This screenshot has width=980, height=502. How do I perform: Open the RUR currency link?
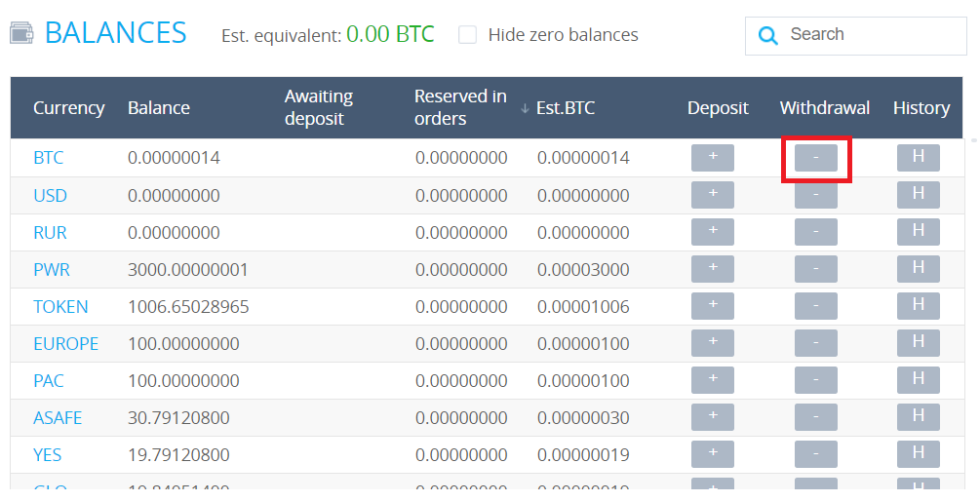50,233
